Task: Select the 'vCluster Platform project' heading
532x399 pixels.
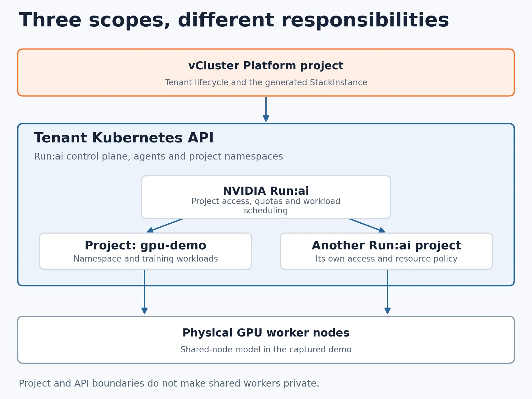Action: 266,66
